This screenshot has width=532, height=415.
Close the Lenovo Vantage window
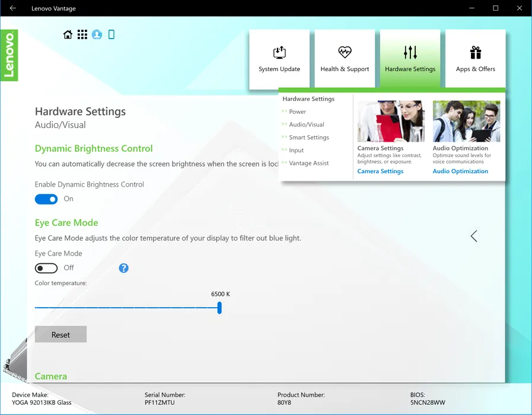click(520, 8)
